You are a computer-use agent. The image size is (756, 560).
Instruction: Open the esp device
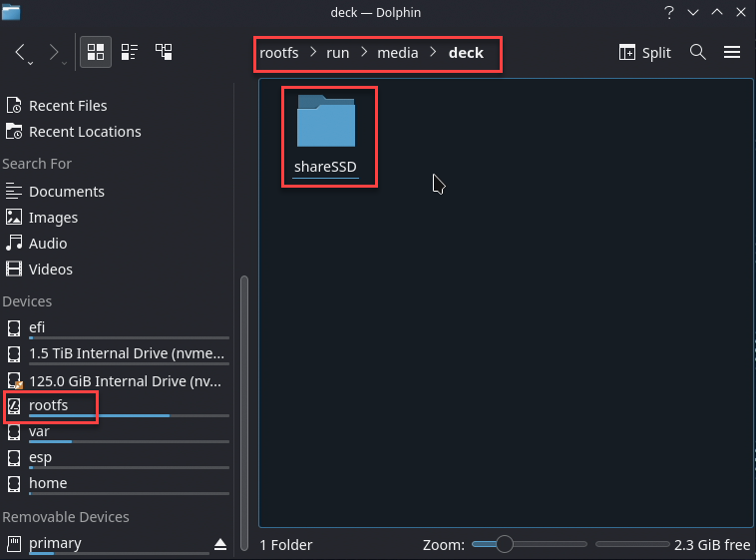[117, 457]
